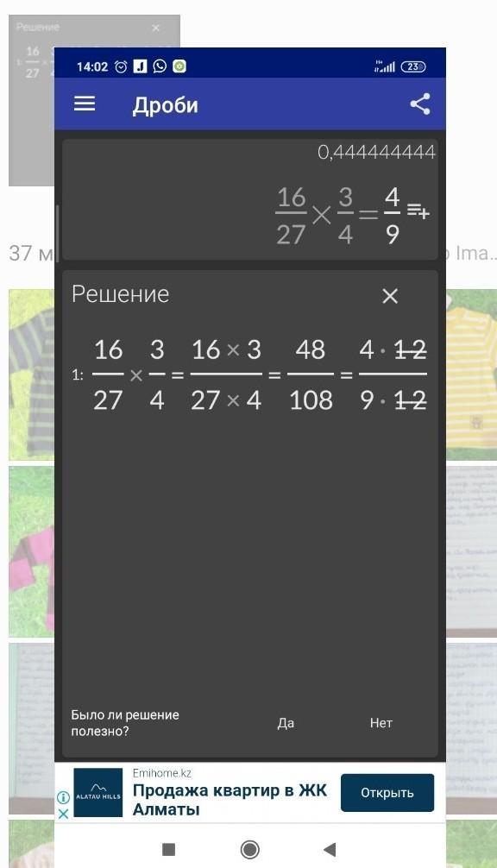Image resolution: width=497 pixels, height=868 pixels.
Task: Tap Android home circle button
Action: point(250,849)
